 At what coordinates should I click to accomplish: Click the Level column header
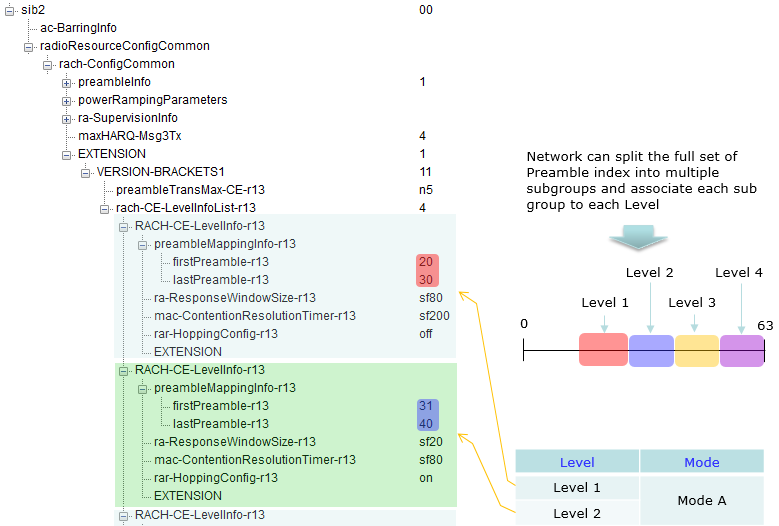pos(577,463)
